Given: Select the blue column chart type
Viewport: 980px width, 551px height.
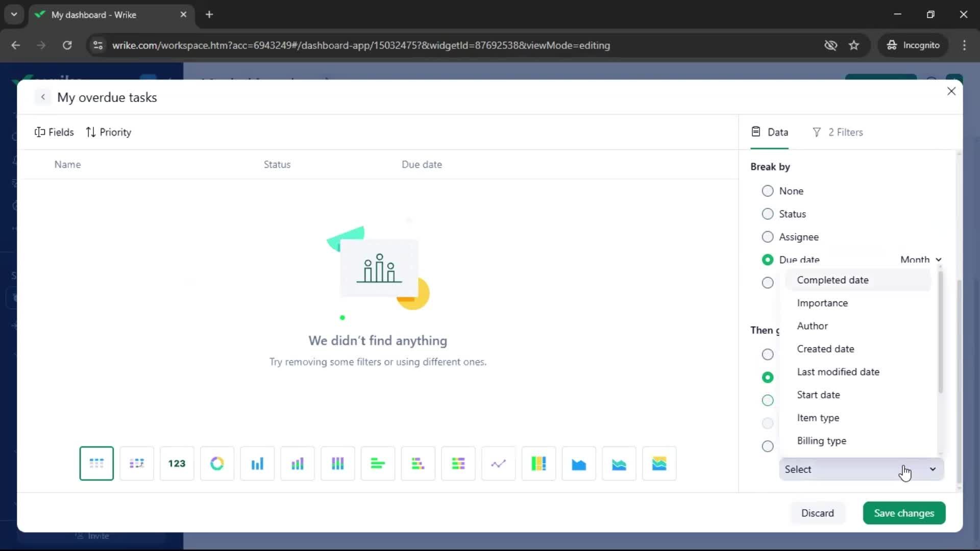Looking at the screenshot, I should (x=257, y=463).
